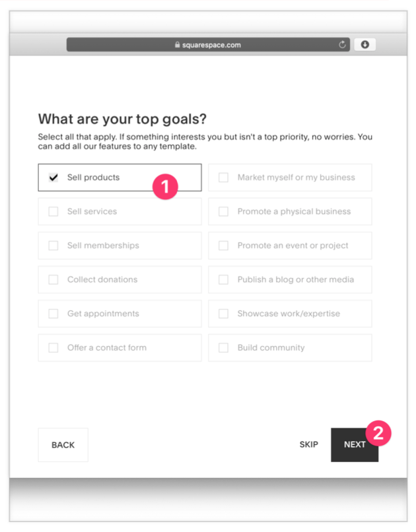416x532 pixels.
Task: Select Market myself or my business
Action: (224, 178)
